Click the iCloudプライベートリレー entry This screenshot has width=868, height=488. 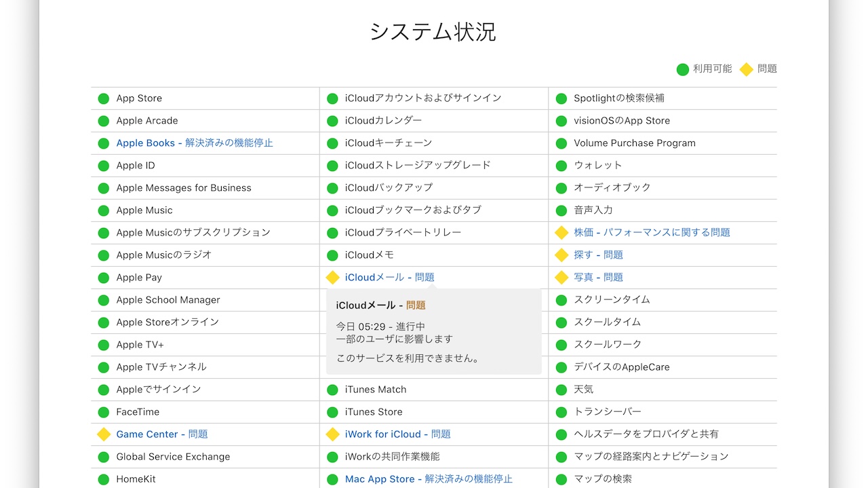(x=403, y=233)
